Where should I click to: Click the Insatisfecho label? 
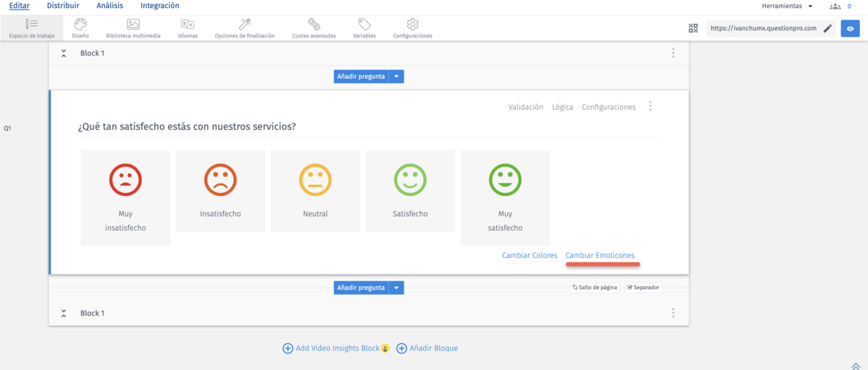click(x=221, y=214)
